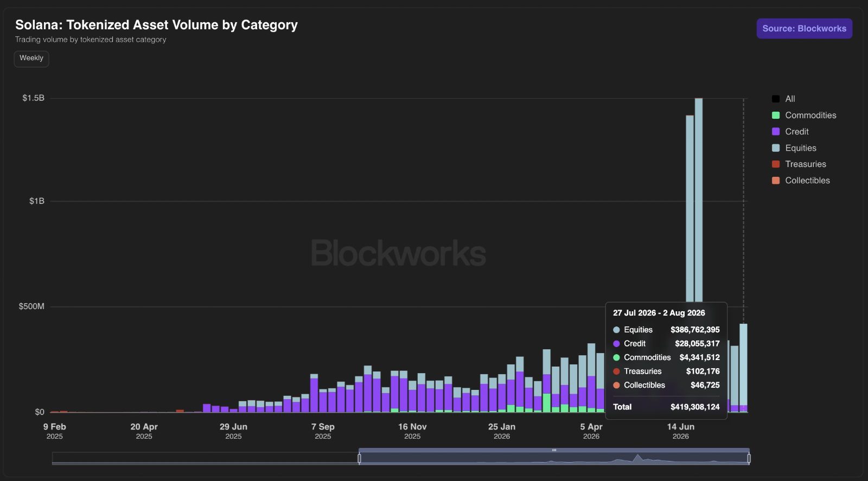This screenshot has width=868, height=481.
Task: Click the tooltip total '$419,308,124'
Action: (x=695, y=407)
